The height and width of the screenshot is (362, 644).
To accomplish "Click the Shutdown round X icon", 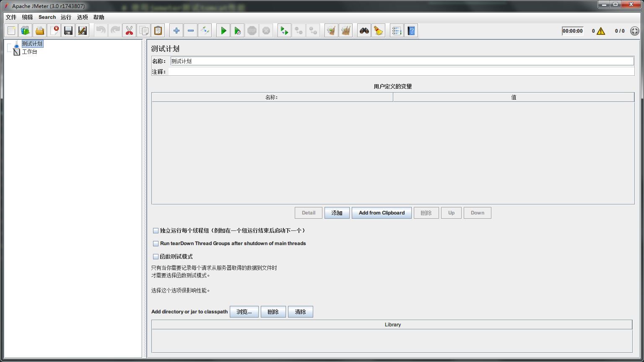I will (x=266, y=31).
